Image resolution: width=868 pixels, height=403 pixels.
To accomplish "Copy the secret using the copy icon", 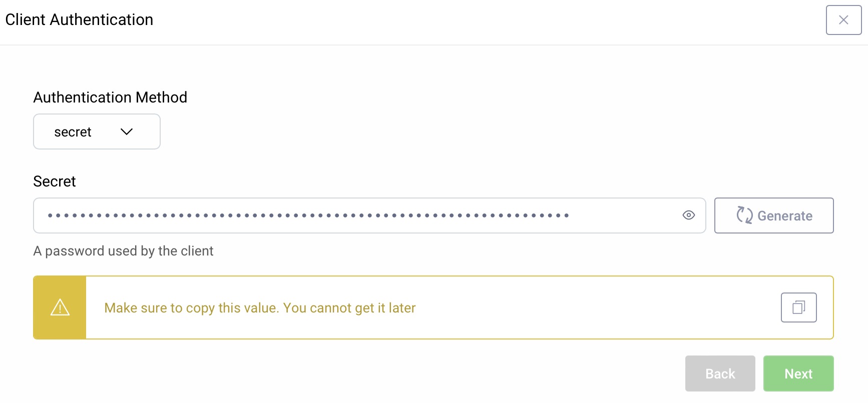I will point(798,307).
